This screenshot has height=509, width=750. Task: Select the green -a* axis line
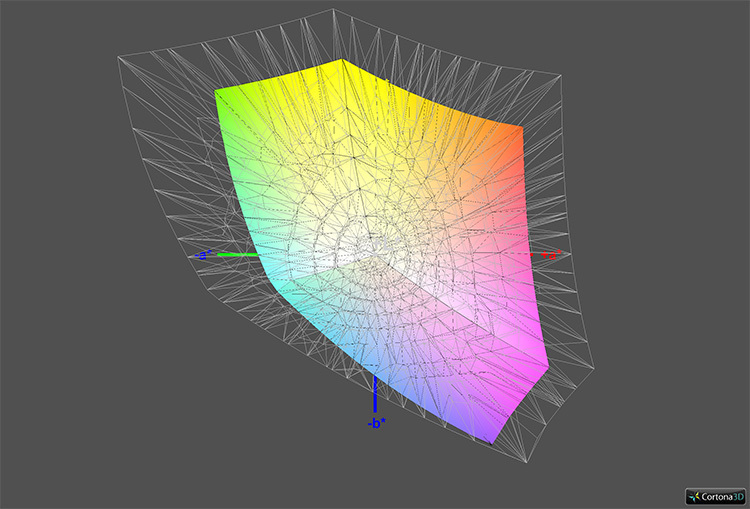238,255
